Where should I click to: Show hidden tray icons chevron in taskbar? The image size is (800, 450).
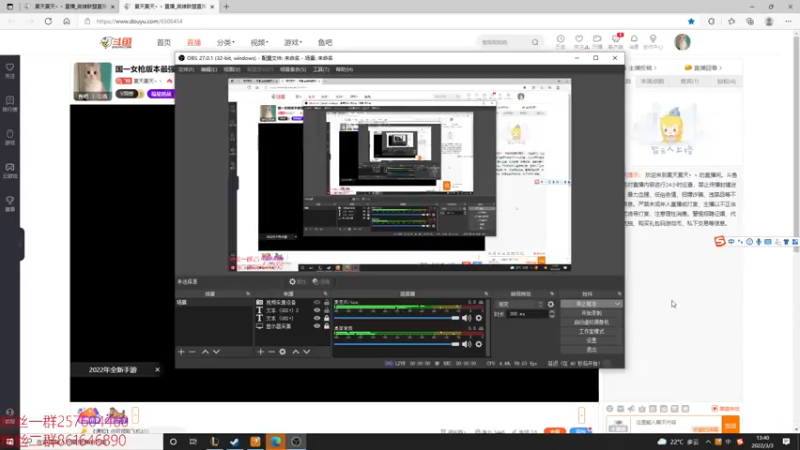click(x=708, y=442)
